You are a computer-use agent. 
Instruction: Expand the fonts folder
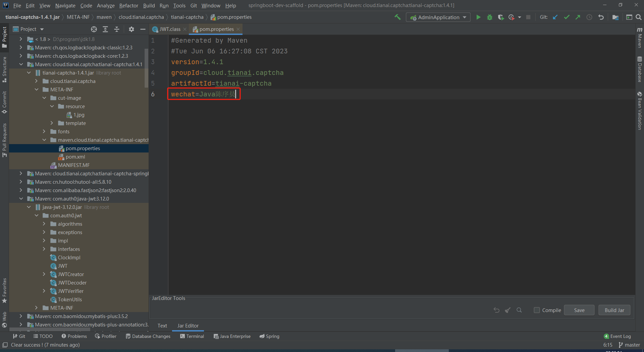[x=44, y=132]
